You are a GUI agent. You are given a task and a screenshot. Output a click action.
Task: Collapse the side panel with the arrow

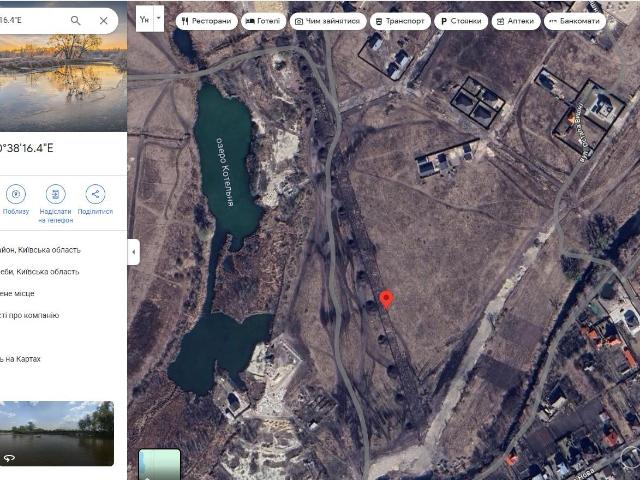click(134, 251)
